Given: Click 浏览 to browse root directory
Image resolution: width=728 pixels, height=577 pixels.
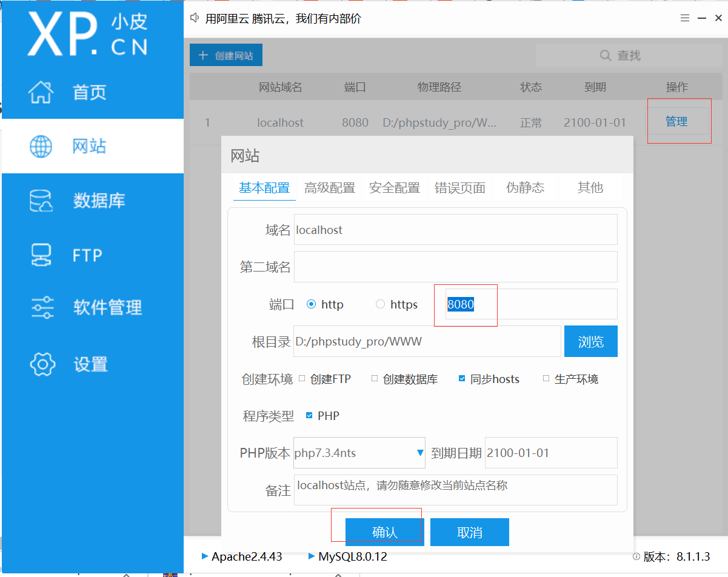Looking at the screenshot, I should click(x=590, y=341).
